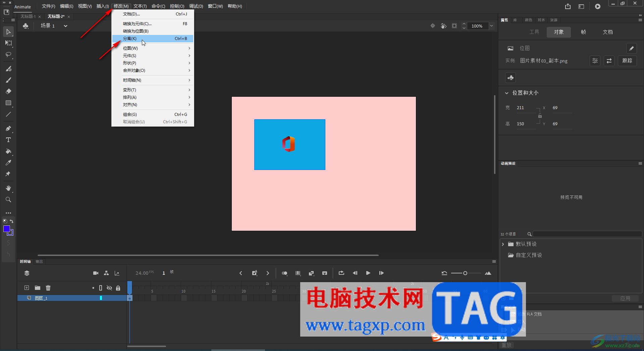Select the Hand tool
Image resolution: width=644 pixels, height=351 pixels.
(x=8, y=188)
